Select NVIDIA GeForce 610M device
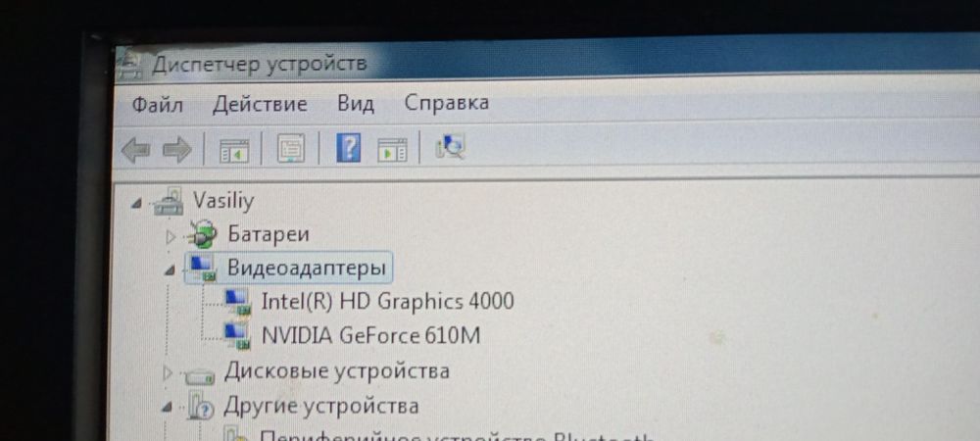Screen dimensions: 980x441 pyautogui.click(x=370, y=336)
